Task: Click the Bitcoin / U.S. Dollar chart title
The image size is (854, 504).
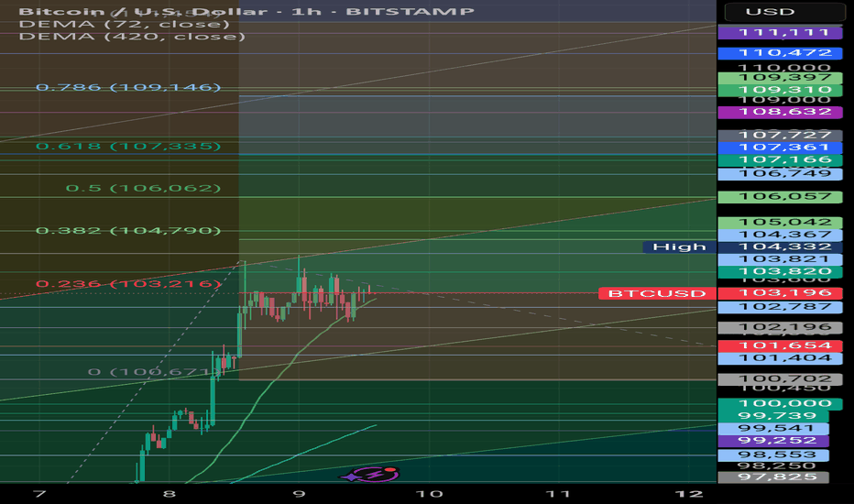Action: tap(246, 11)
